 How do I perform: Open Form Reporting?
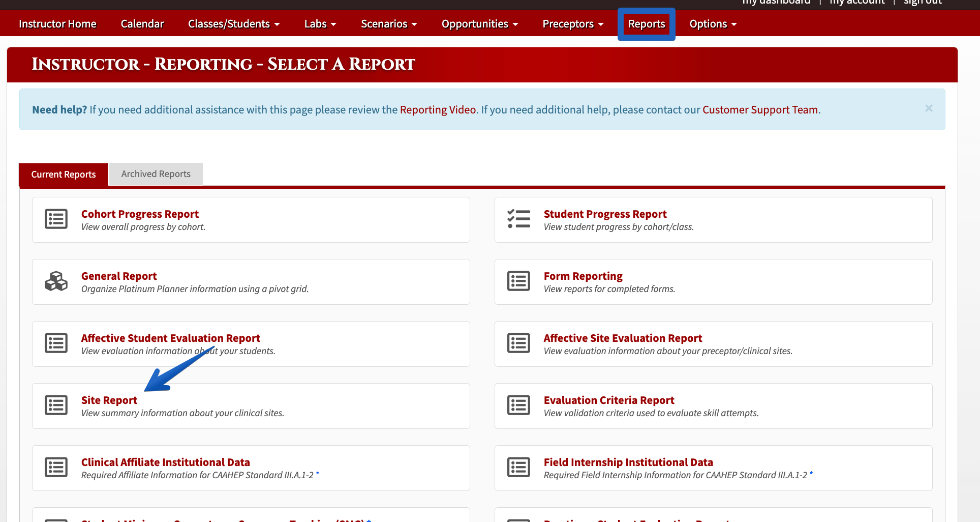[583, 276]
